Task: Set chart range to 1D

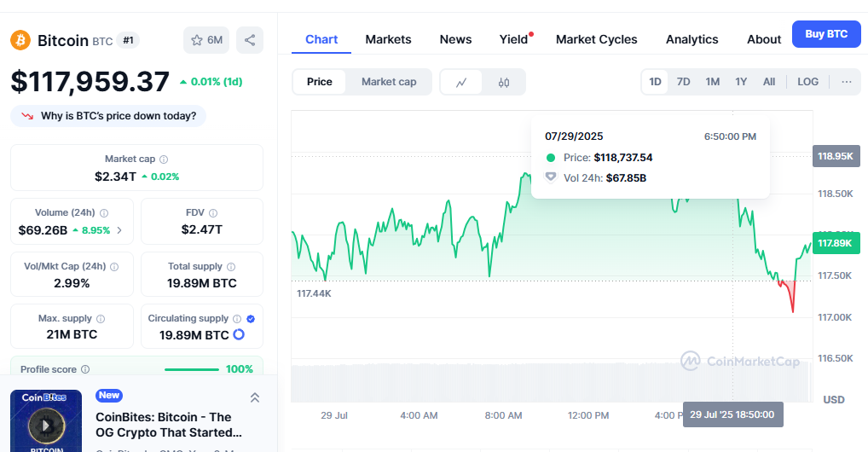Action: (x=655, y=82)
